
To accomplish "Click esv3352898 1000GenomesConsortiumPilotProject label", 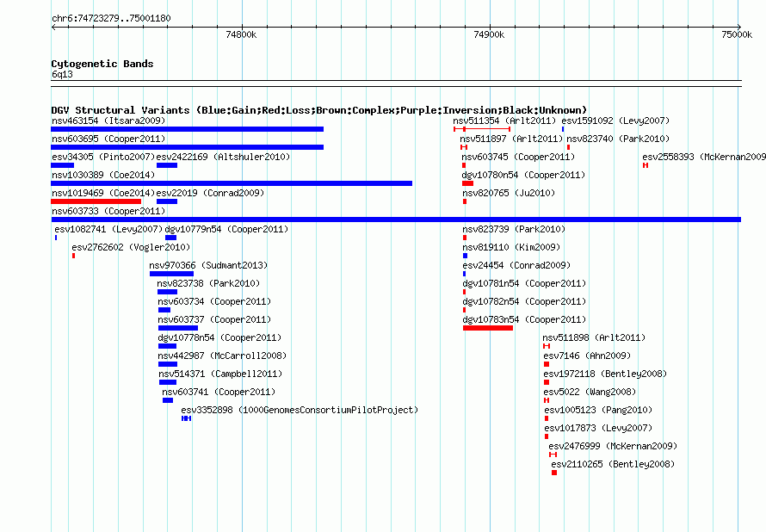I will pos(300,410).
